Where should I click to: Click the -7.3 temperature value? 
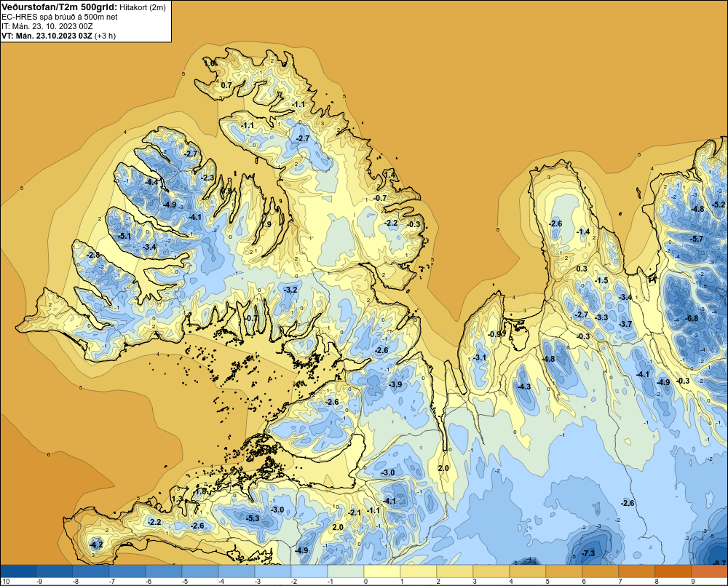(588, 553)
